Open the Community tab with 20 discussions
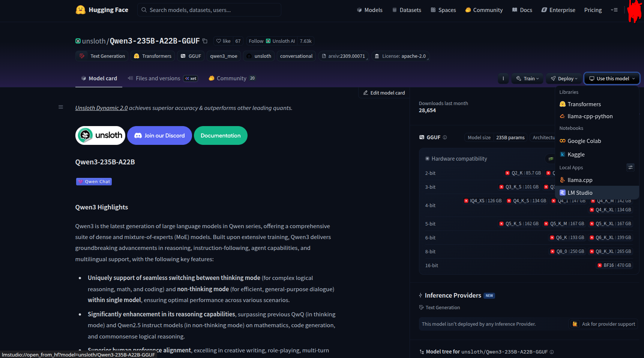The height and width of the screenshot is (358, 644). (x=232, y=78)
